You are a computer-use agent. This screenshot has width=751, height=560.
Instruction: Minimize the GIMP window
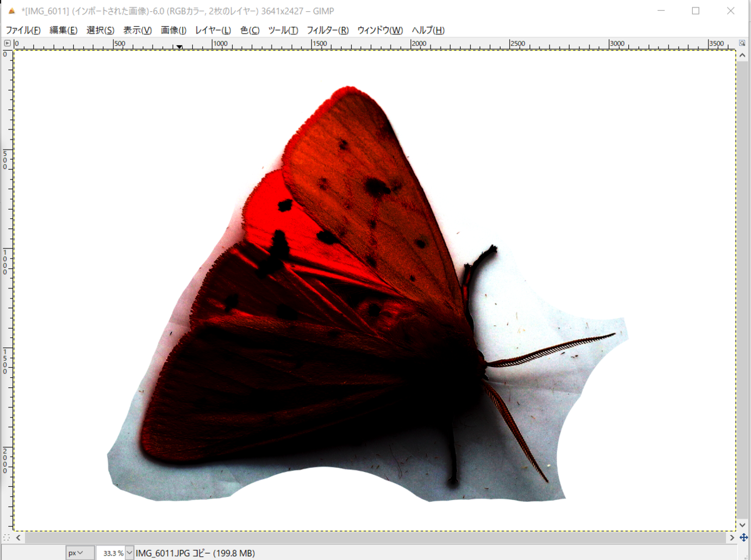[x=661, y=11]
